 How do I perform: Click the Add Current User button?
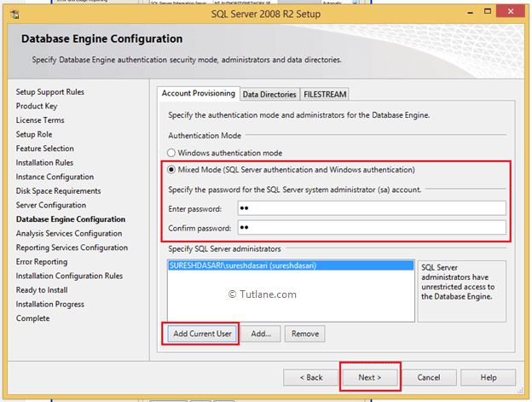tap(202, 334)
